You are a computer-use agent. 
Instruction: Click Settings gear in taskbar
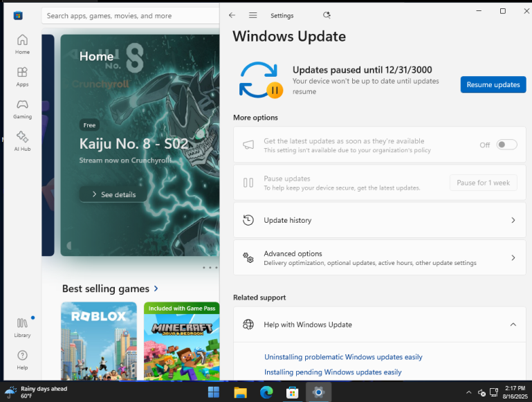click(x=318, y=392)
